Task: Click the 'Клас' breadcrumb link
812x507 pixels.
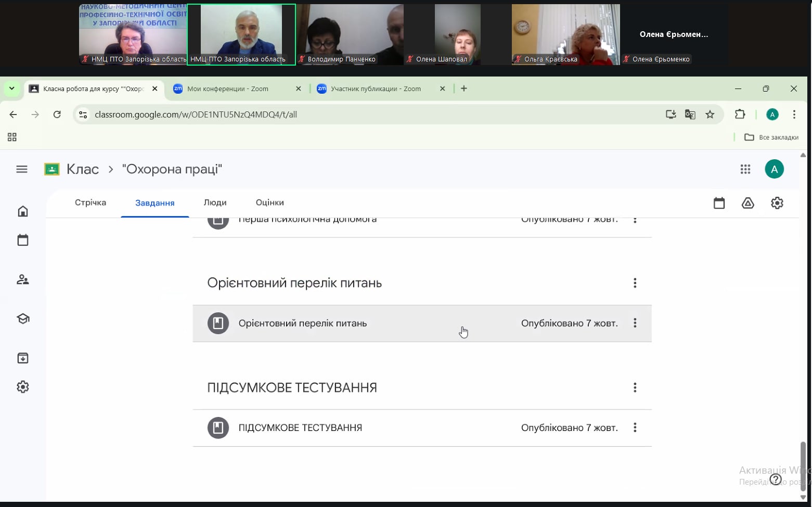Action: (82, 169)
